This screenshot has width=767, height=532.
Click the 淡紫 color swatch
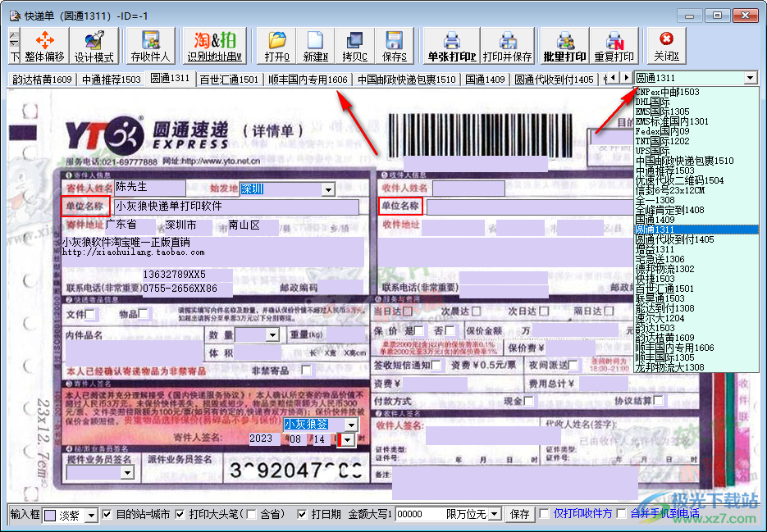pyautogui.click(x=50, y=515)
